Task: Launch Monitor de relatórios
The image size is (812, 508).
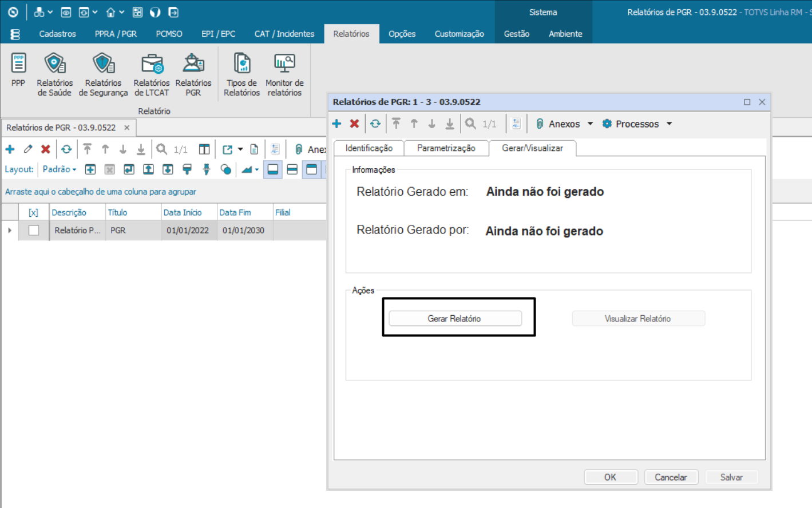Action: coord(284,74)
